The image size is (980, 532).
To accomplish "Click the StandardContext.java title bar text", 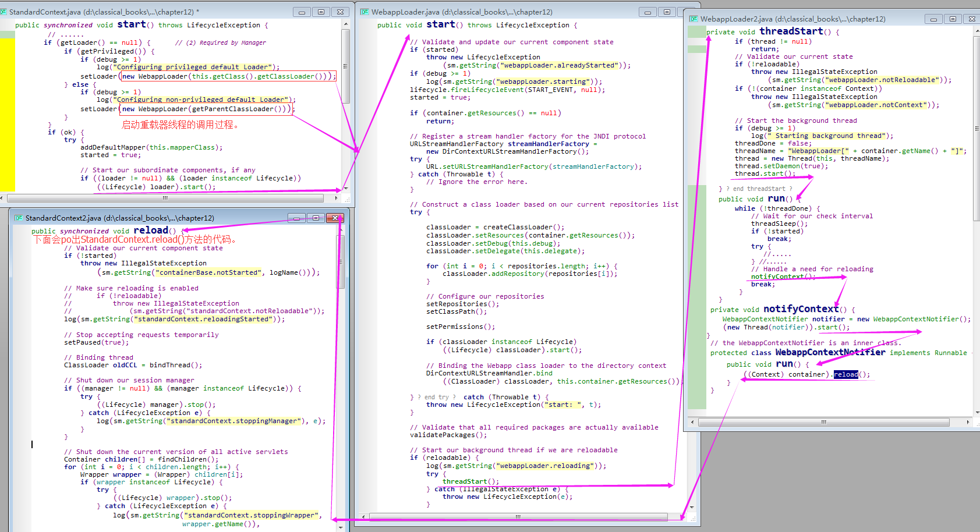I will (104, 12).
